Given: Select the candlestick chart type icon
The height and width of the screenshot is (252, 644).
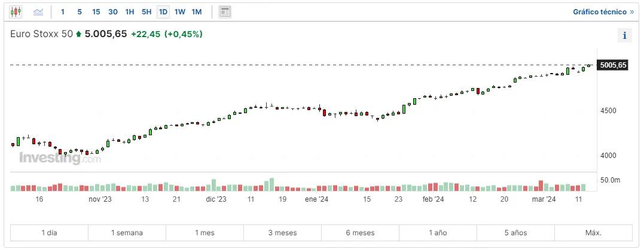Looking at the screenshot, I should click(x=16, y=11).
